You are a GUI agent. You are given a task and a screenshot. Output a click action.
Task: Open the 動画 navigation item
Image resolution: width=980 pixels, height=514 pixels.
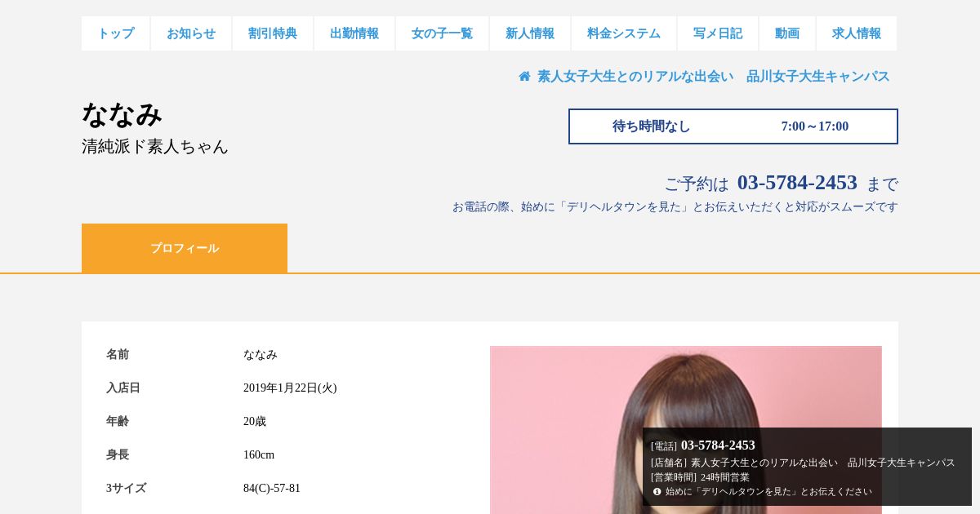click(x=787, y=33)
